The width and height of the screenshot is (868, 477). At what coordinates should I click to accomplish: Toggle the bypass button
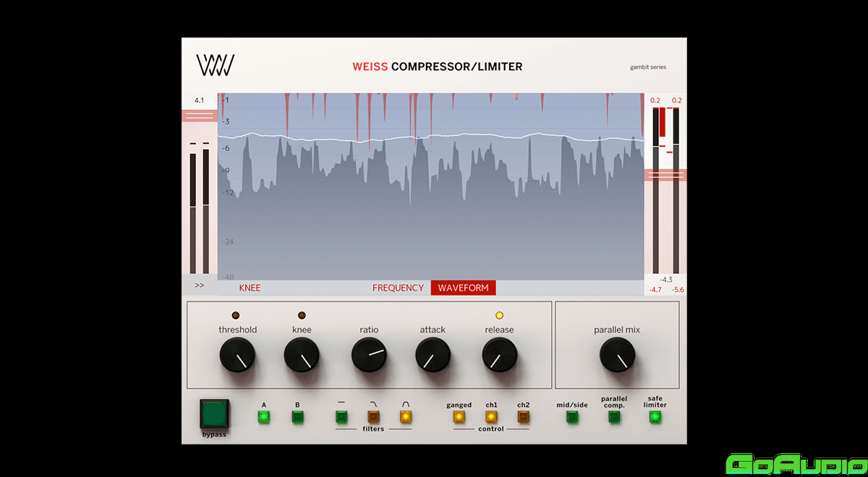[214, 413]
